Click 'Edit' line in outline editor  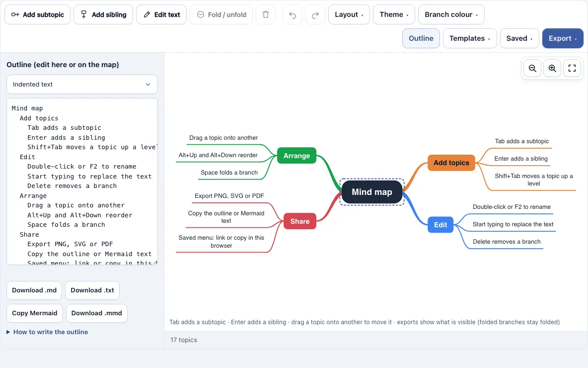27,157
